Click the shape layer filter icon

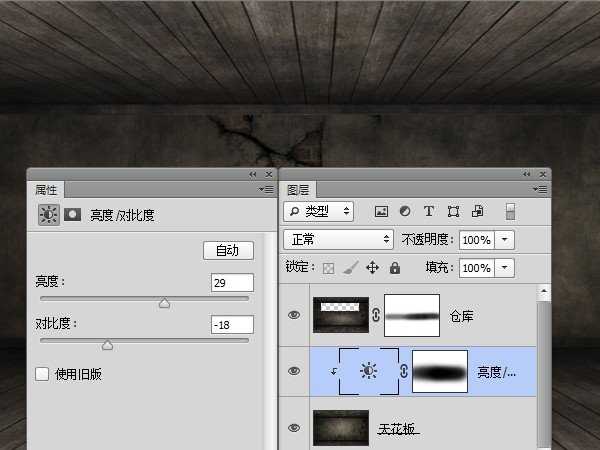pos(453,211)
